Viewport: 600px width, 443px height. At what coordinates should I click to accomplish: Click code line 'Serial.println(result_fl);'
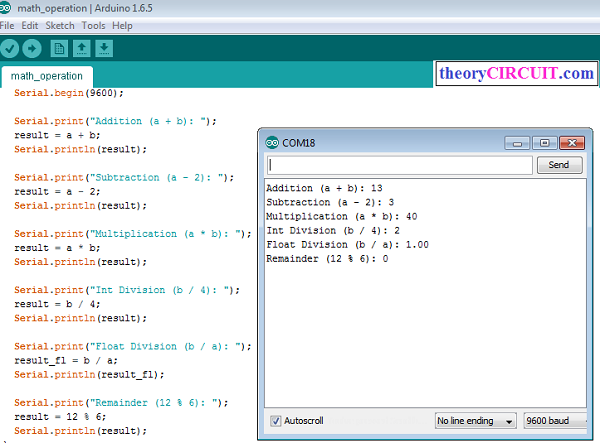pos(89,375)
